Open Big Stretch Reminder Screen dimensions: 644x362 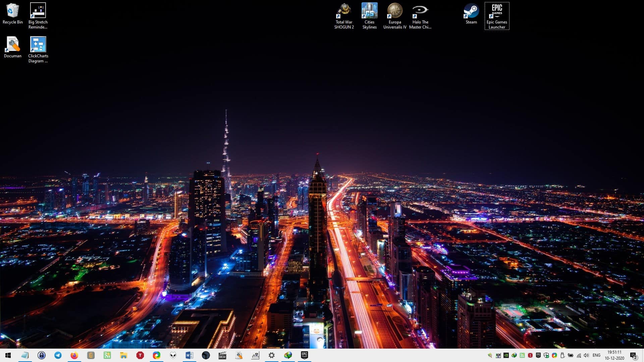37,15
